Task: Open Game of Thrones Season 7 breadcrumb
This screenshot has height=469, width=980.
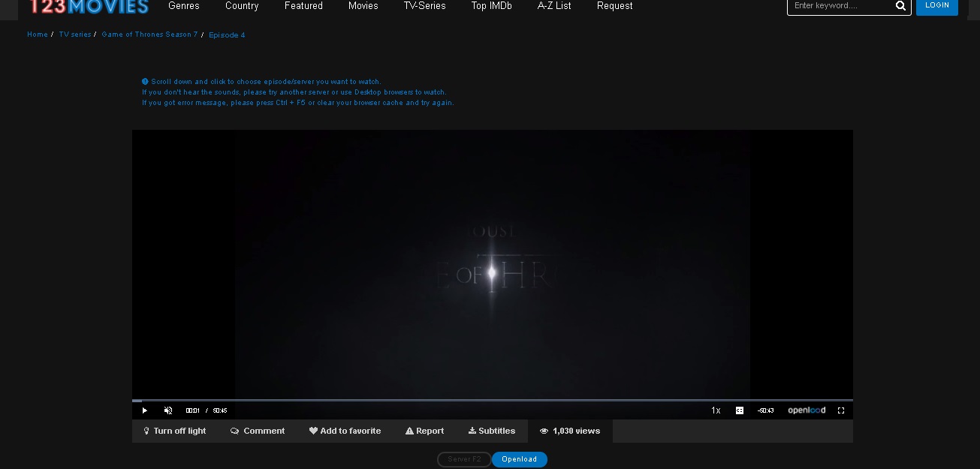Action: (149, 35)
